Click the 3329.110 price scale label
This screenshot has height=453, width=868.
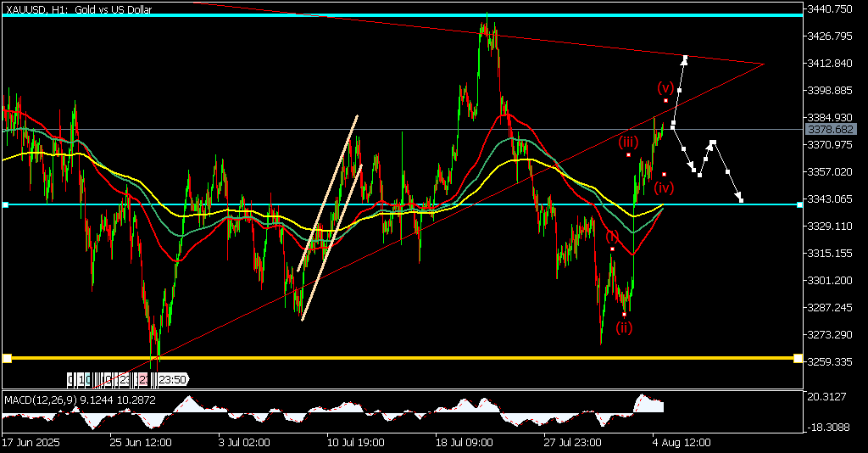pos(830,226)
